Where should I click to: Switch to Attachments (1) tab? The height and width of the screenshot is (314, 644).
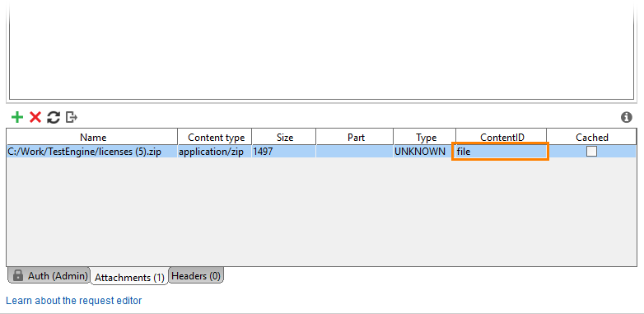tap(129, 278)
